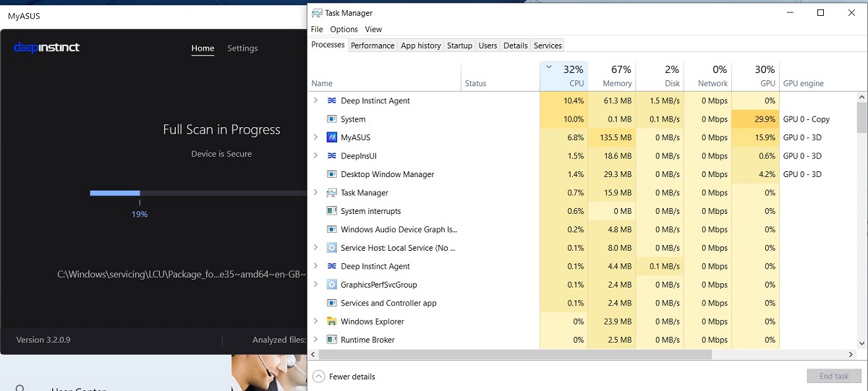The height and width of the screenshot is (391, 868).
Task: Click the GraphicsPerfSvcGroup gear icon
Action: click(x=332, y=285)
